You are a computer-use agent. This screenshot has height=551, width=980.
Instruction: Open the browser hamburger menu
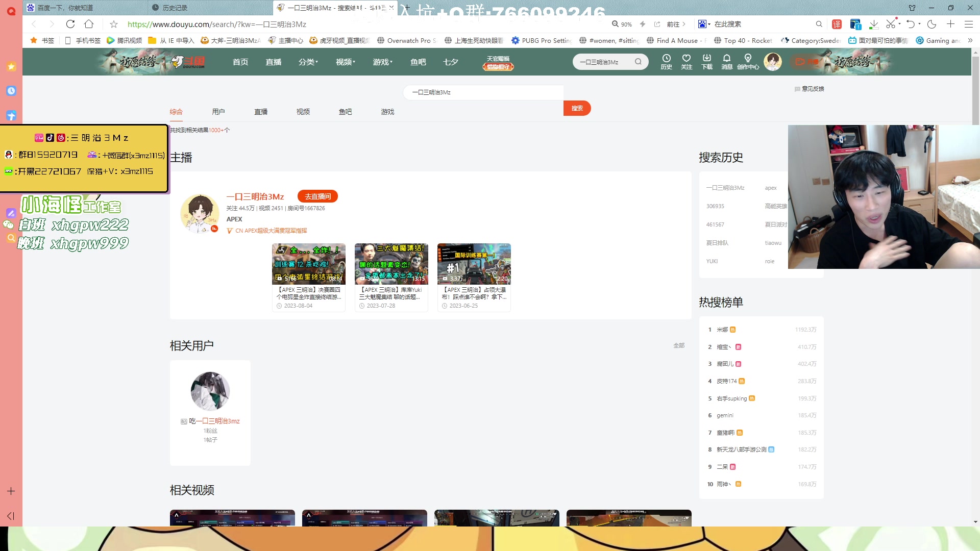(968, 24)
